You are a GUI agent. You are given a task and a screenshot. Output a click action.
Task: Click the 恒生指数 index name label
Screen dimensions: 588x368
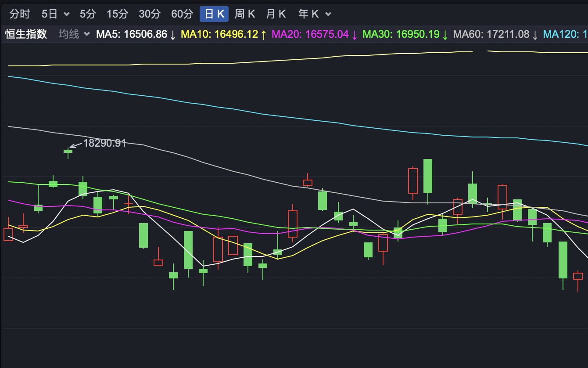coord(26,34)
